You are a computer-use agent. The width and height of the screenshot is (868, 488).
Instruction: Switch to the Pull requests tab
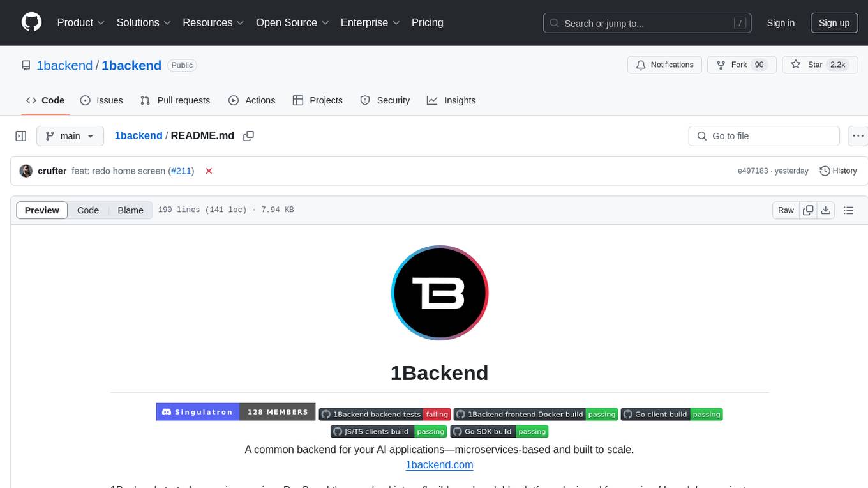175,100
